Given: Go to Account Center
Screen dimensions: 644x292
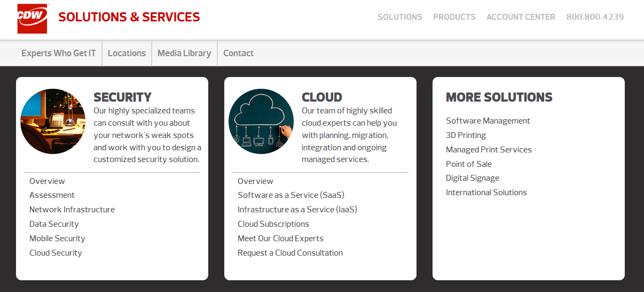Looking at the screenshot, I should [521, 17].
